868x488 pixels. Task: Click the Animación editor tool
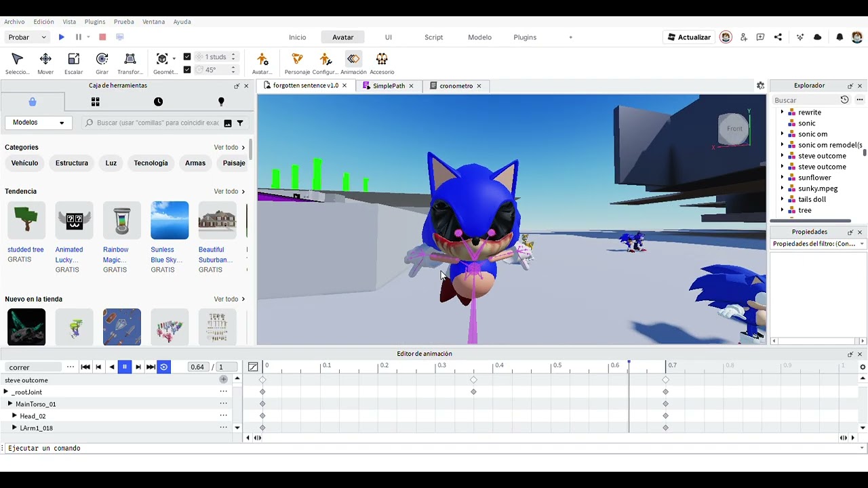353,63
